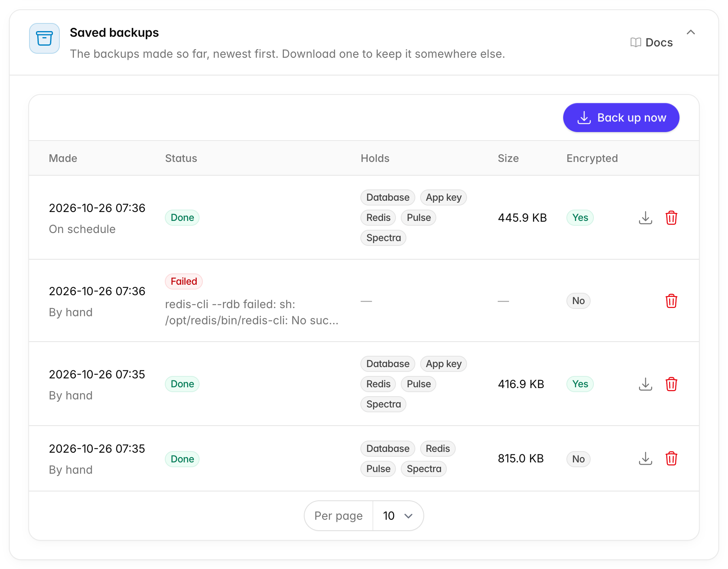The width and height of the screenshot is (728, 569).
Task: Delete the 815.0 KB backup
Action: [x=671, y=458]
